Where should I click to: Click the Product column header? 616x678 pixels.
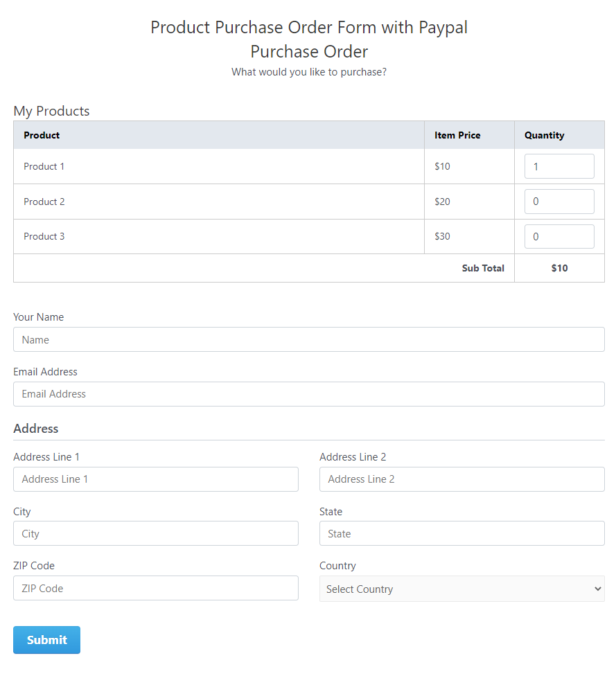pyautogui.click(x=42, y=135)
